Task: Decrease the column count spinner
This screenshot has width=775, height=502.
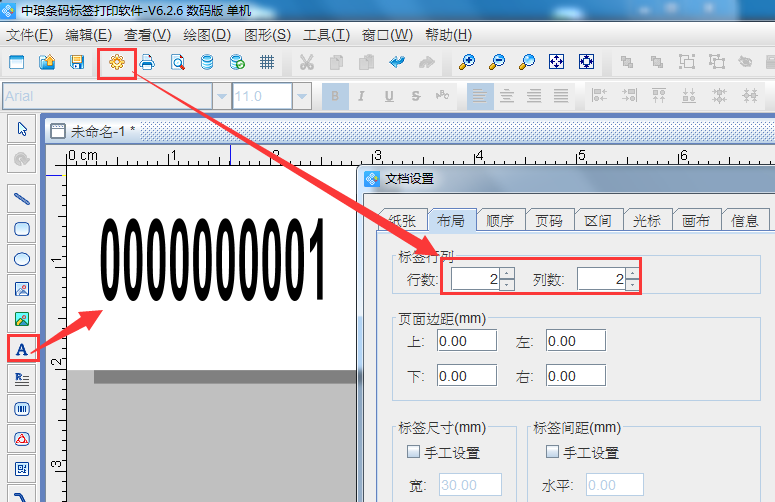Action: click(633, 285)
